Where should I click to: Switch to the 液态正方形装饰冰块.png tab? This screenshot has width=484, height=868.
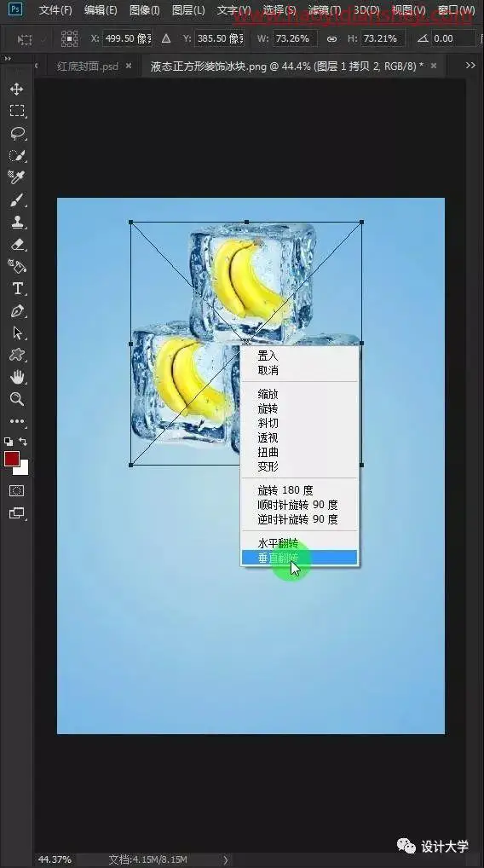pos(287,66)
